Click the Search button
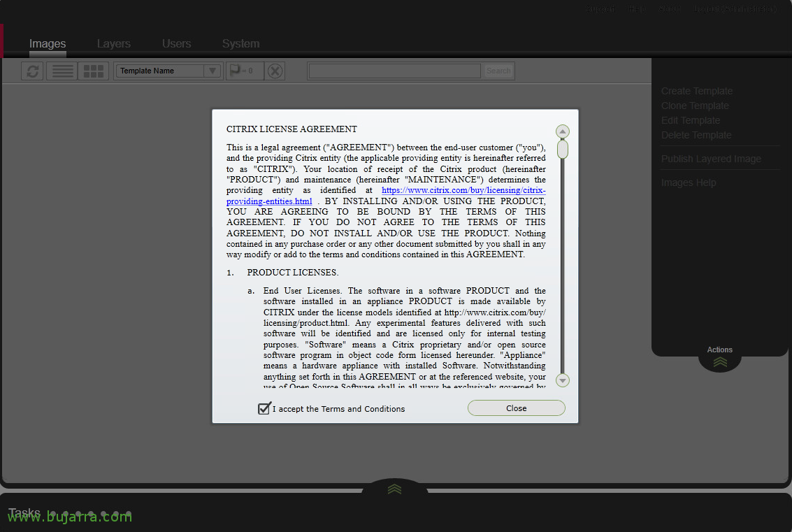 tap(498, 71)
